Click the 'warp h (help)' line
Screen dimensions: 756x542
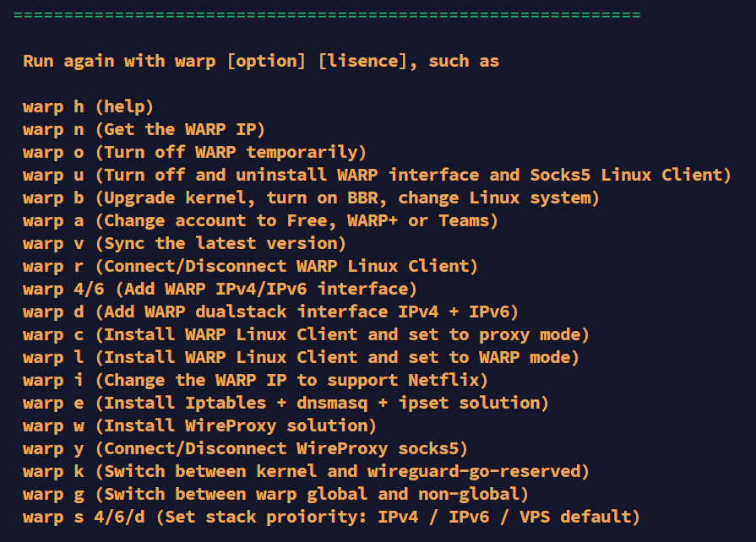click(x=88, y=106)
